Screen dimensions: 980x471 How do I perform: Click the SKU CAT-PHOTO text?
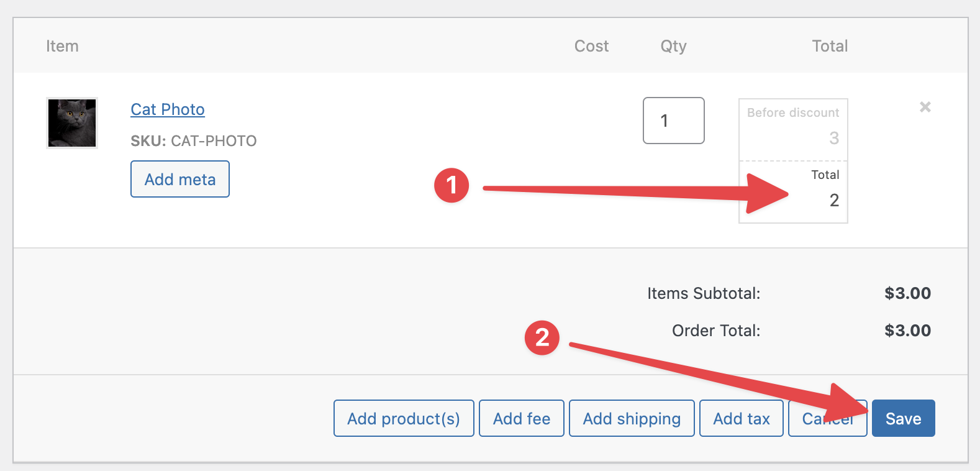(x=193, y=141)
